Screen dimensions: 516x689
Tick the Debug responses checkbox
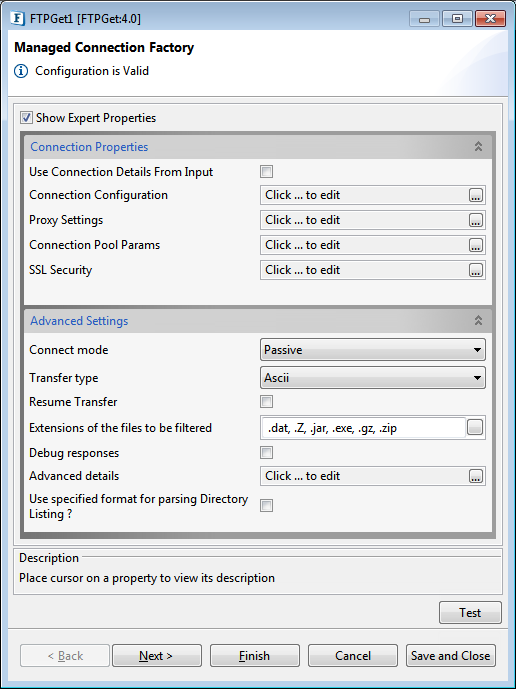click(266, 453)
